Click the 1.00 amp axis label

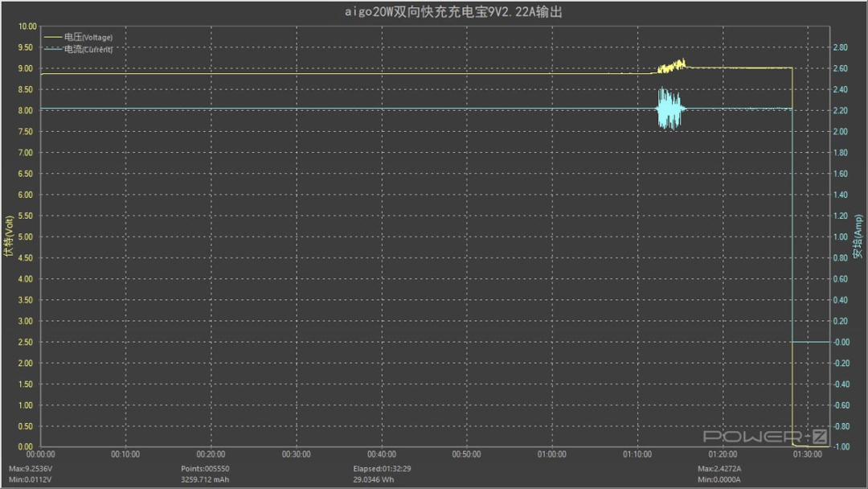841,237
